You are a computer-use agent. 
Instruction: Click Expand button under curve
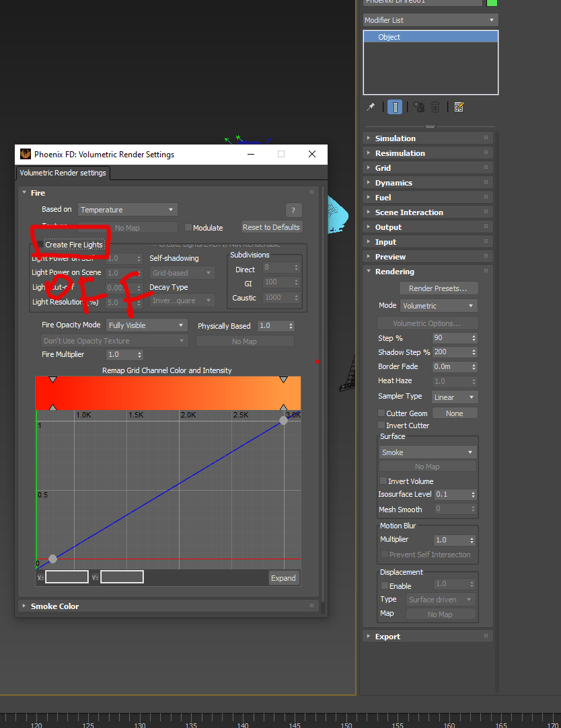(x=283, y=578)
